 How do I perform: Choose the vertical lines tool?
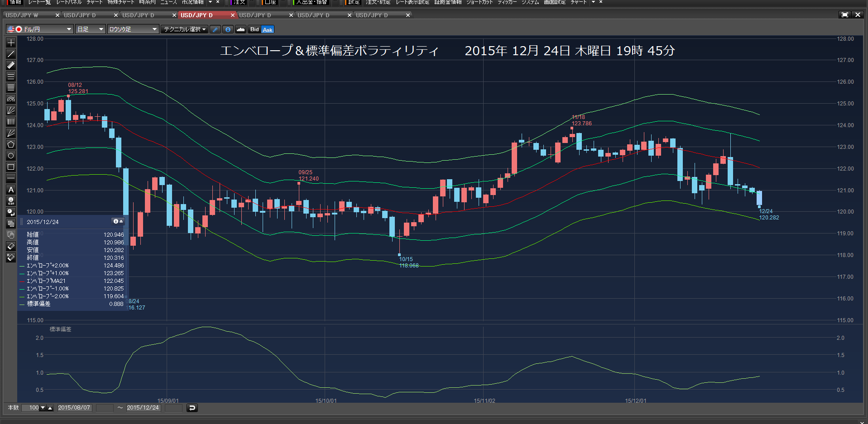tap(11, 122)
